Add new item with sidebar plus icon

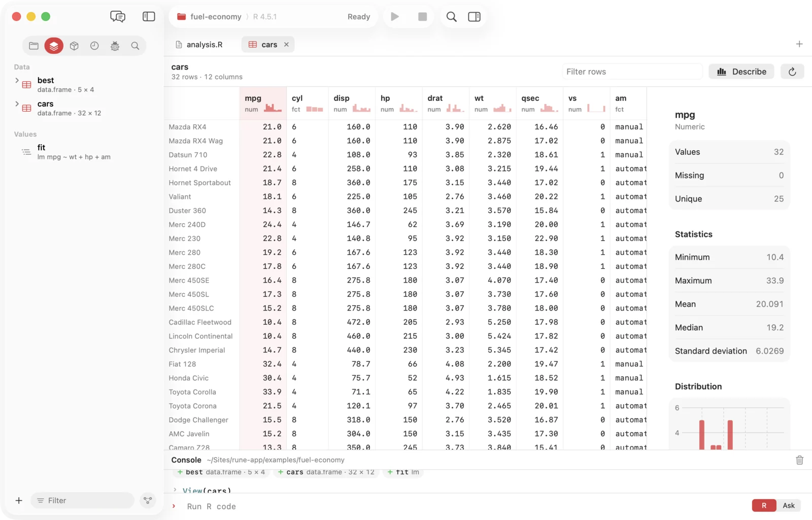point(19,500)
